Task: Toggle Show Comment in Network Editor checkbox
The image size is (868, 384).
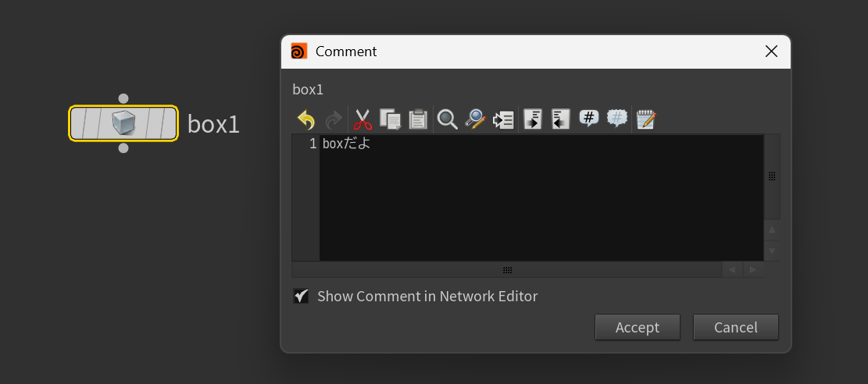Action: [301, 296]
